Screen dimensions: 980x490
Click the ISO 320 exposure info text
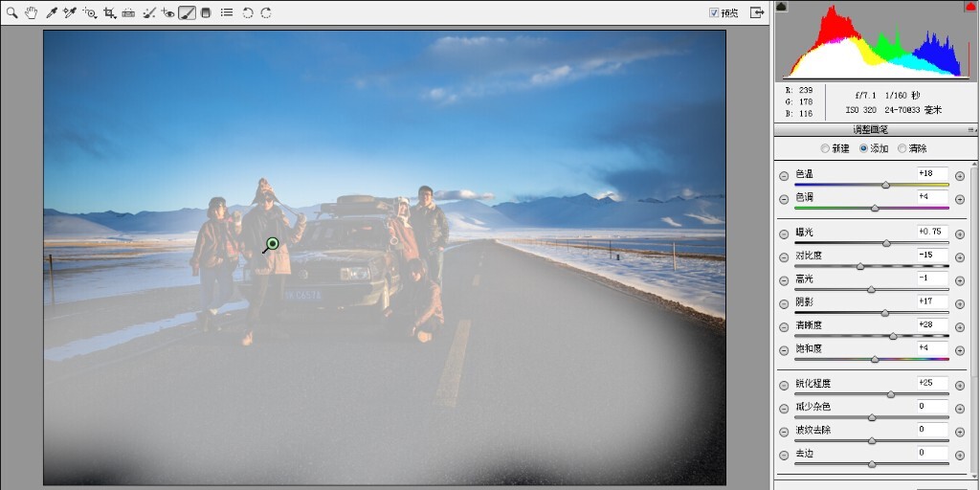click(862, 110)
